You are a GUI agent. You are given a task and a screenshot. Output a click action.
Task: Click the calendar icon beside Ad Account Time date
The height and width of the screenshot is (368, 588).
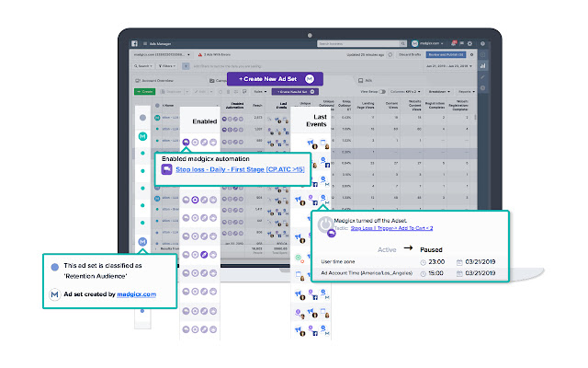pos(459,273)
